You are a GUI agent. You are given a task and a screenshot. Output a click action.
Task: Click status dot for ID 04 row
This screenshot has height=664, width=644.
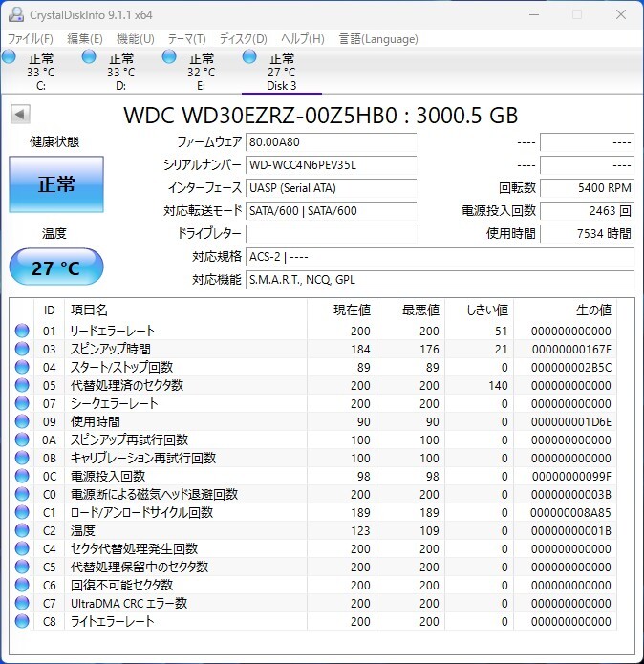(x=22, y=367)
